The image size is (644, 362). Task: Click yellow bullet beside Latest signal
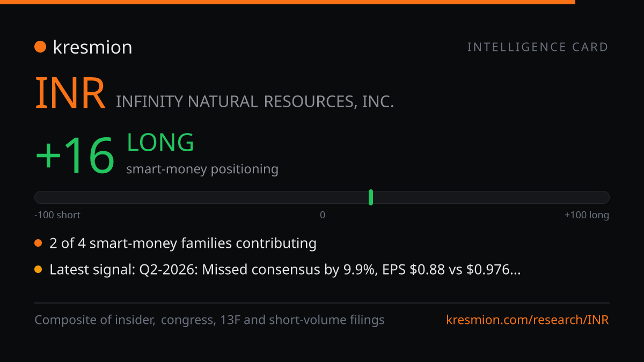38,270
